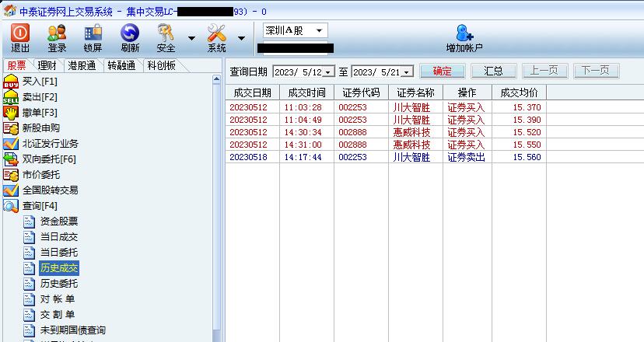Open 资金股票 document icon
Viewport: 644px width, 342px height.
click(x=29, y=222)
